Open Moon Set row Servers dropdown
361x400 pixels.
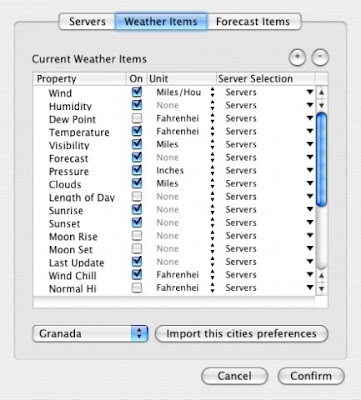(269, 249)
